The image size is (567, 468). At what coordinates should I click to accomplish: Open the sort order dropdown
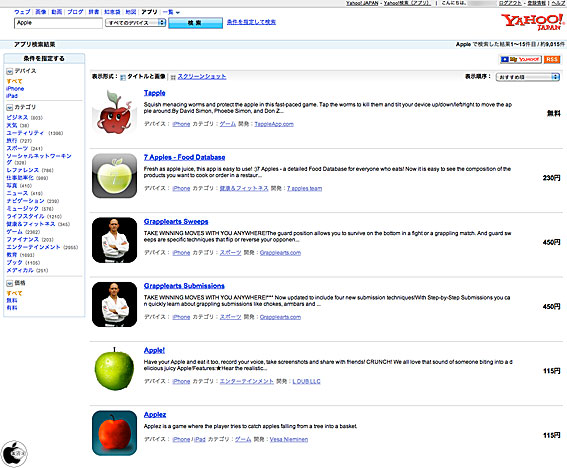point(528,77)
